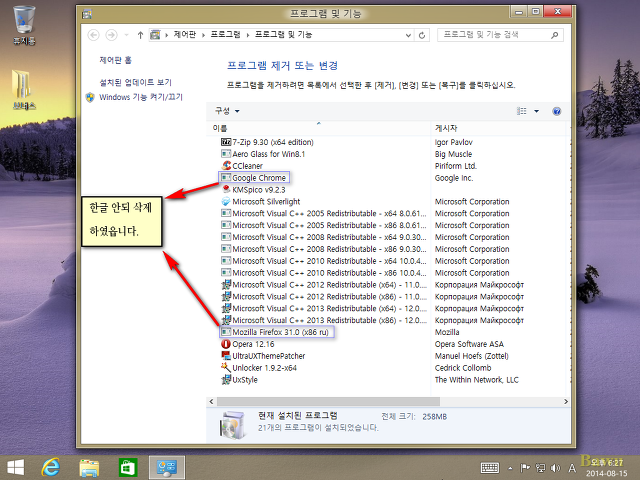
Task: Click the volume speaker tray icon
Action: (555, 468)
